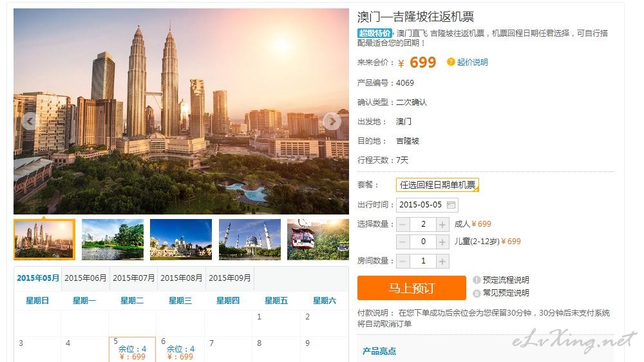Select the 任选回程日期单机票 package option

pyautogui.click(x=437, y=185)
